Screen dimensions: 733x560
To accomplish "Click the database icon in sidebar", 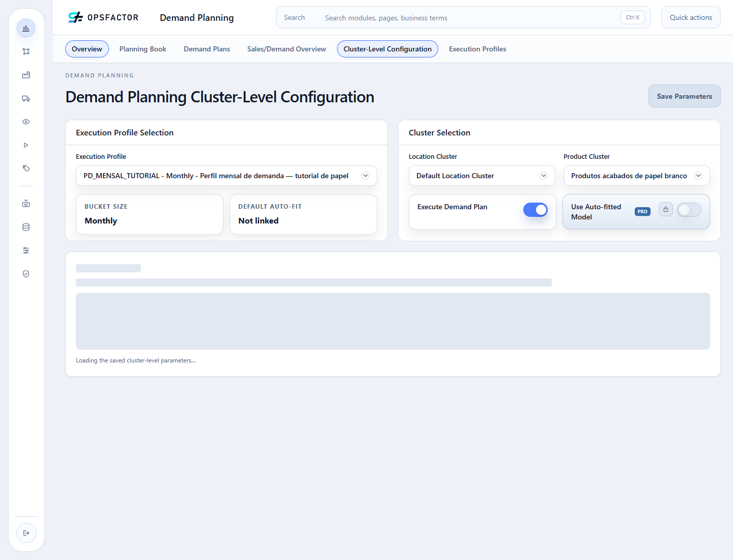I will coord(26,227).
